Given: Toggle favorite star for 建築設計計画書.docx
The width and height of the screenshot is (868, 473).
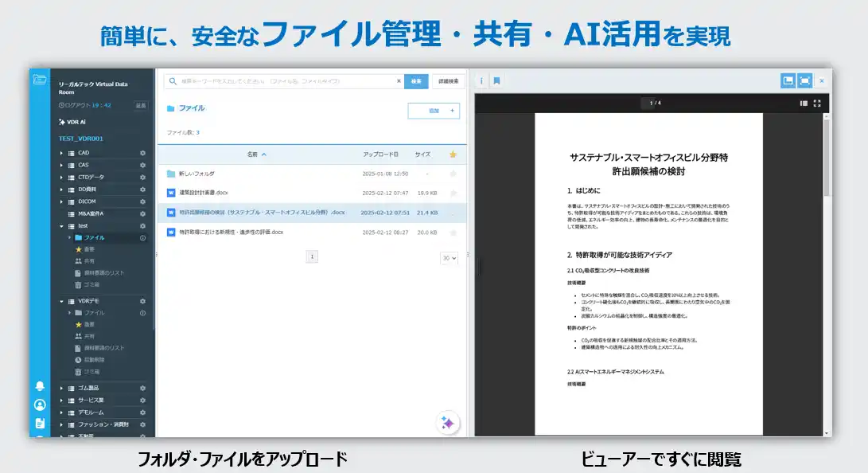Looking at the screenshot, I should tap(453, 193).
